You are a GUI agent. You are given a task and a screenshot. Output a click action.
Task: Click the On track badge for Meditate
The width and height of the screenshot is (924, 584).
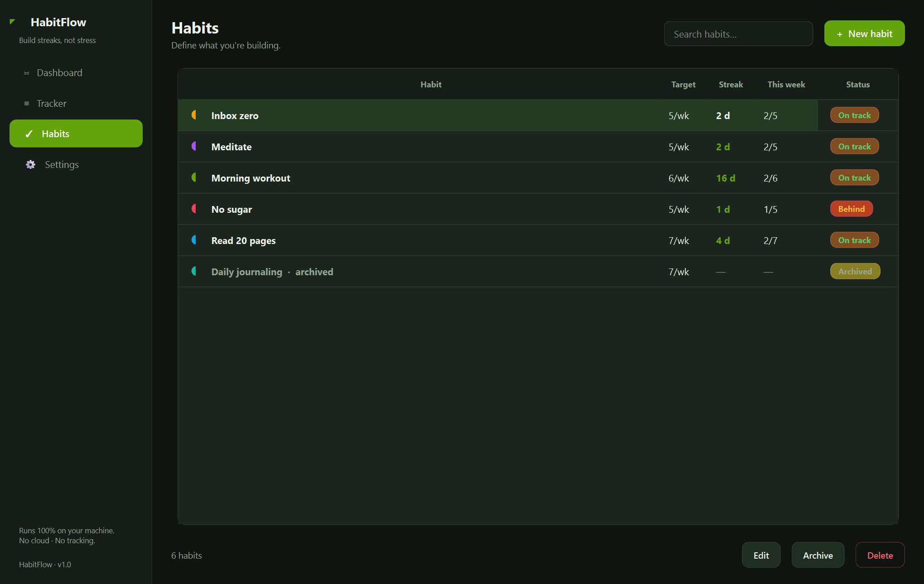(x=854, y=146)
